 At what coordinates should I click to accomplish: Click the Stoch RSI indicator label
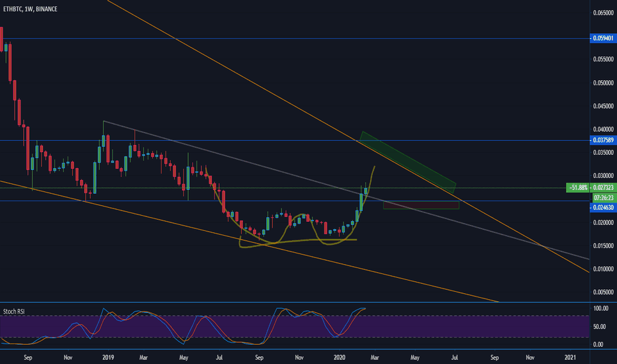pos(14,311)
